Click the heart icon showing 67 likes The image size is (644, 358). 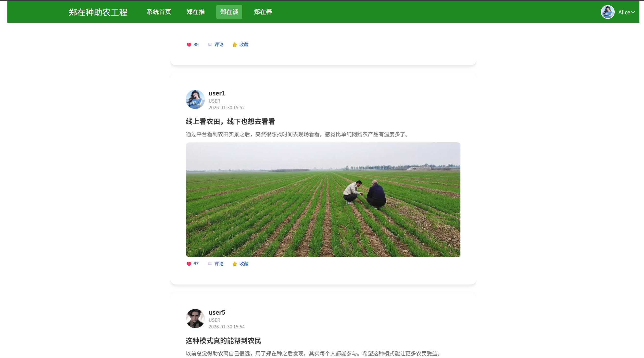(x=189, y=264)
